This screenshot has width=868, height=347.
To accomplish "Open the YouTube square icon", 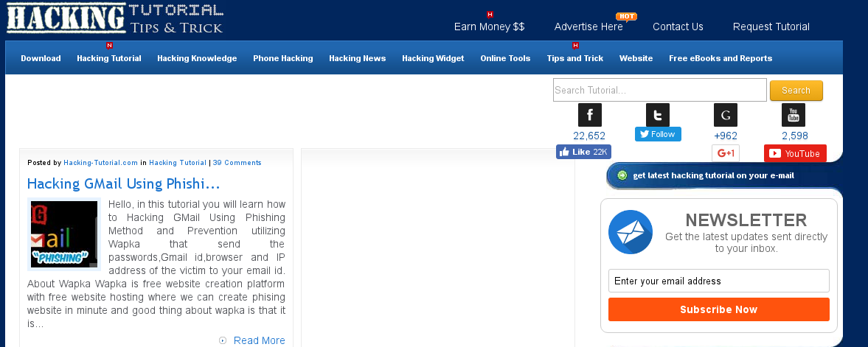I will (794, 115).
